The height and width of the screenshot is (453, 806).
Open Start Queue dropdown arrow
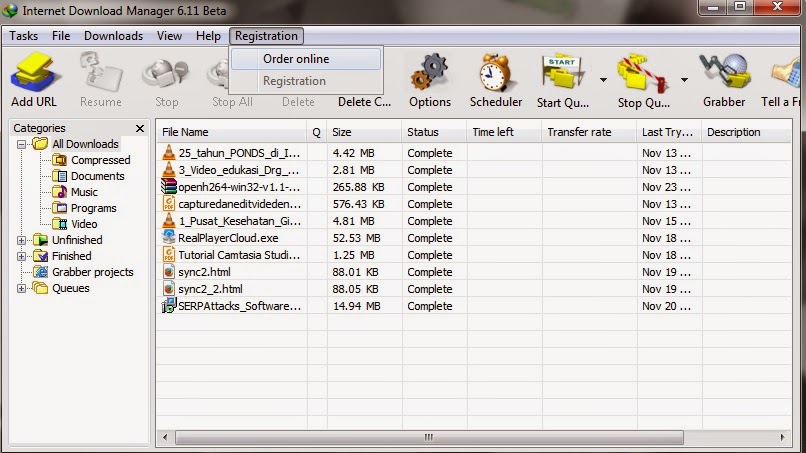pyautogui.click(x=603, y=80)
